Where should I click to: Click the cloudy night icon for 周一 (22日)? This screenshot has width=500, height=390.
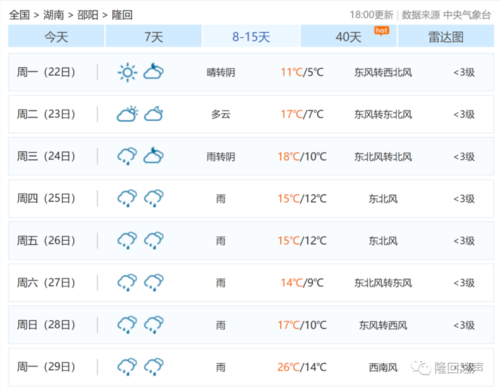pos(154,72)
